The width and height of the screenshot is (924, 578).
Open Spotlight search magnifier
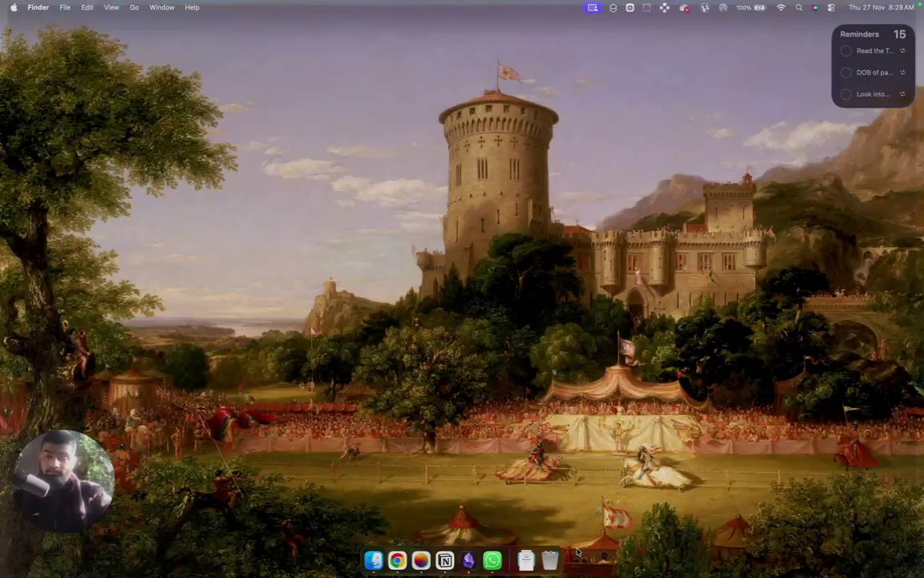click(x=799, y=8)
